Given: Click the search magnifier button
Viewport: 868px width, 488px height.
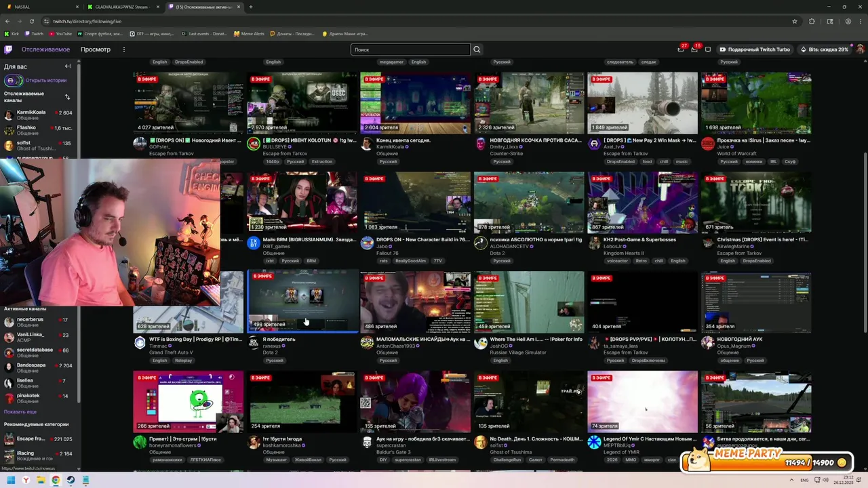Looking at the screenshot, I should tap(477, 49).
